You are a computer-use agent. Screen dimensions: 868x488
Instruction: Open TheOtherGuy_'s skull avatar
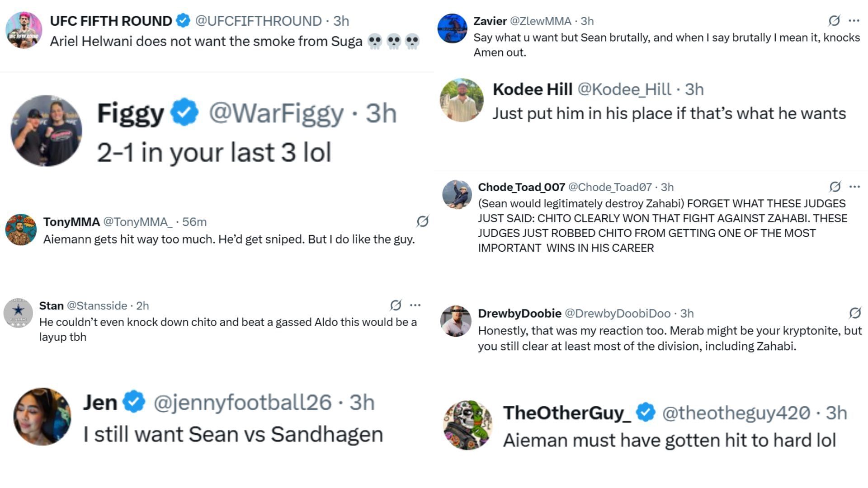click(x=468, y=425)
